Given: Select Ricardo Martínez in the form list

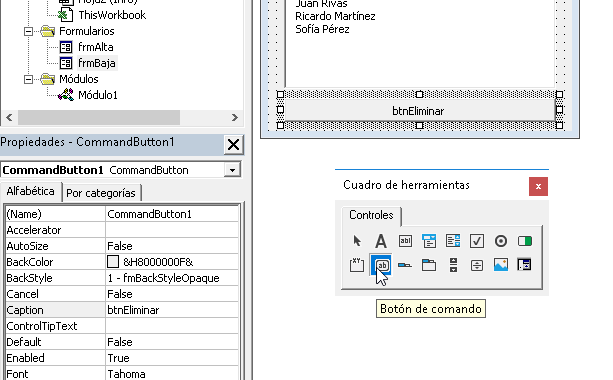Looking at the screenshot, I should click(x=335, y=16).
